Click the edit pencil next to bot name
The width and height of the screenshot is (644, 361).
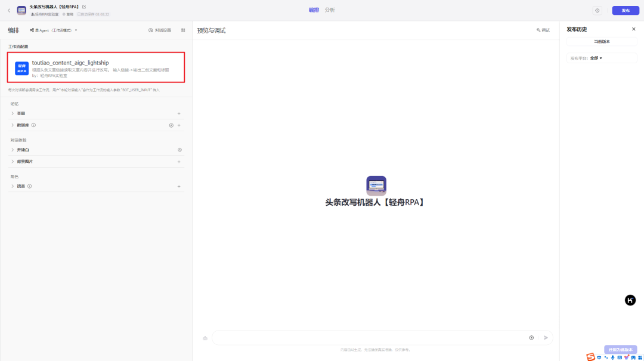tap(84, 8)
